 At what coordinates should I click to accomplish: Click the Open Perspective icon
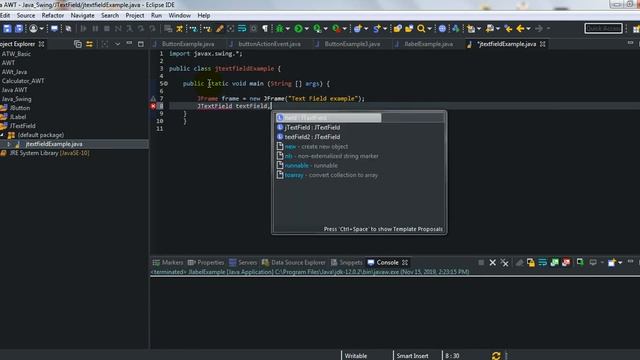click(636, 28)
